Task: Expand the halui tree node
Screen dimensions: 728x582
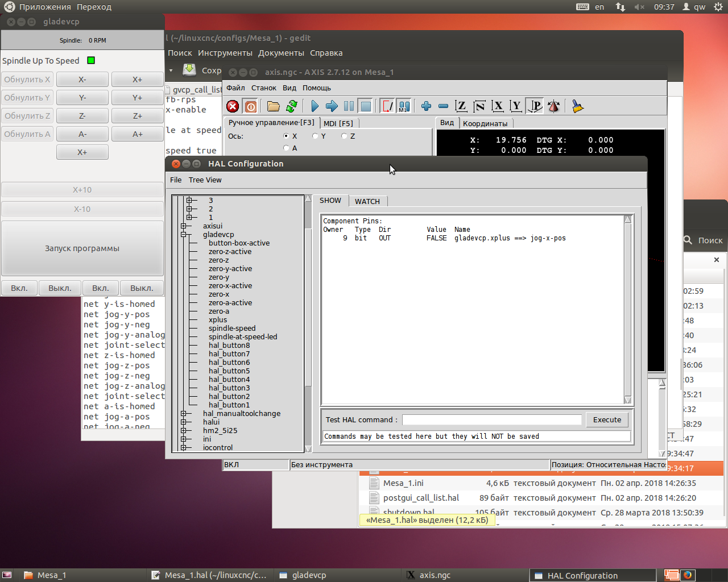Action: (x=184, y=422)
